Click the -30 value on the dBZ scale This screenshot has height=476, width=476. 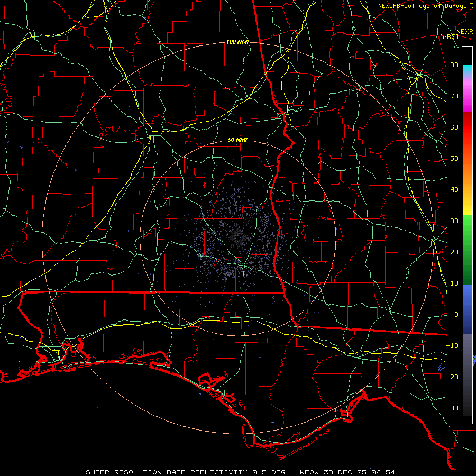(452, 408)
